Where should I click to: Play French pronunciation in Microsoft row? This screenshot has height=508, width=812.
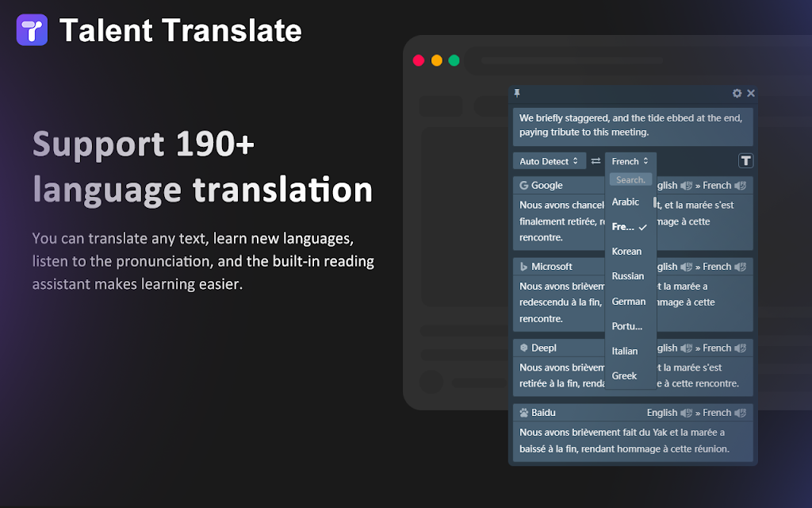741,267
